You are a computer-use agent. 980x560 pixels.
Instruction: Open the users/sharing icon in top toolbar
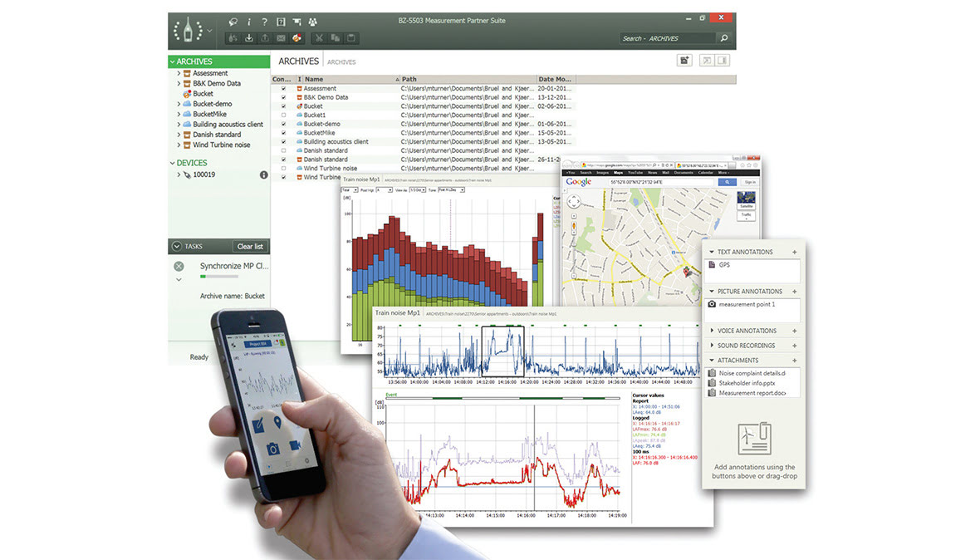314,22
